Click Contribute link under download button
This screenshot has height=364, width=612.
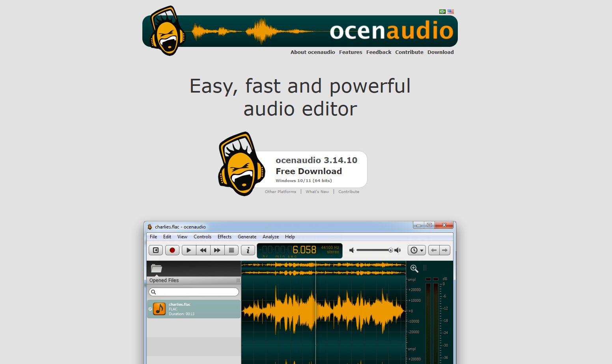click(x=349, y=192)
